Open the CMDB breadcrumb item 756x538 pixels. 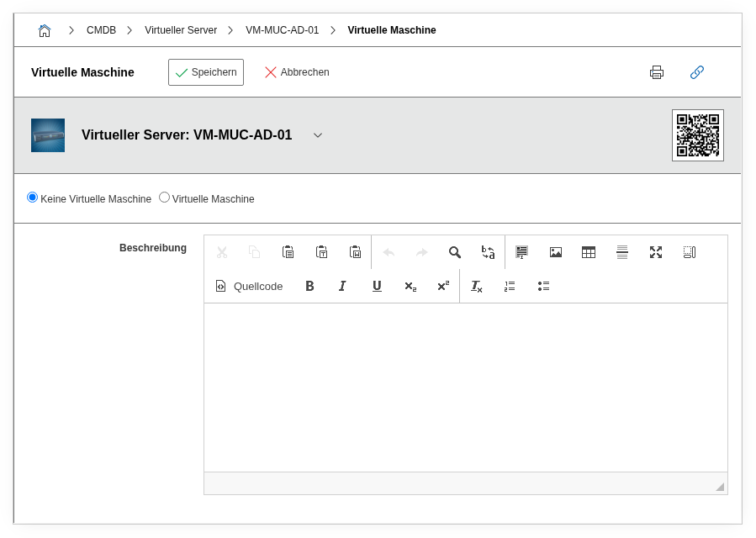click(x=101, y=30)
